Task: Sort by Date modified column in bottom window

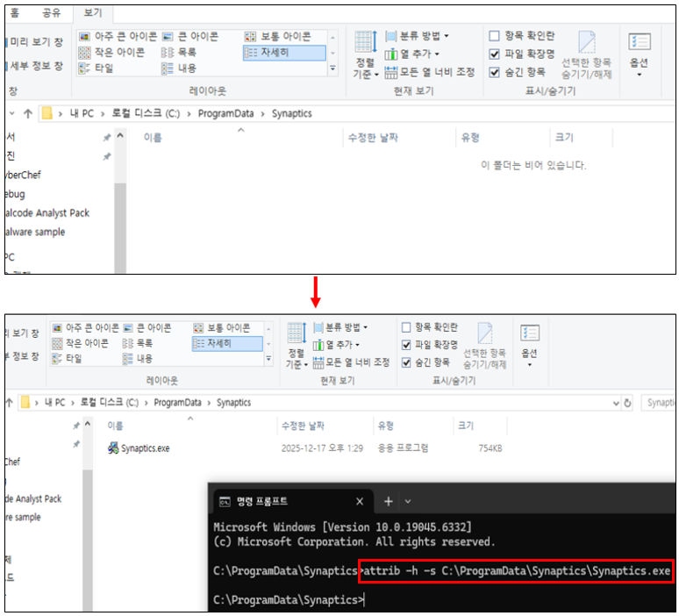Action: 303,426
